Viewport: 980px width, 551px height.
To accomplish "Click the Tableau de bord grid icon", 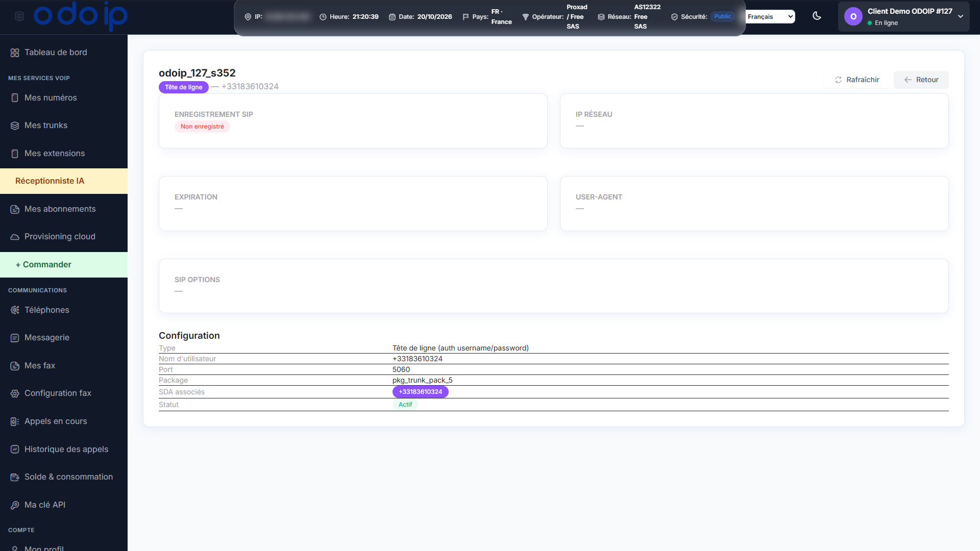I will click(x=15, y=53).
